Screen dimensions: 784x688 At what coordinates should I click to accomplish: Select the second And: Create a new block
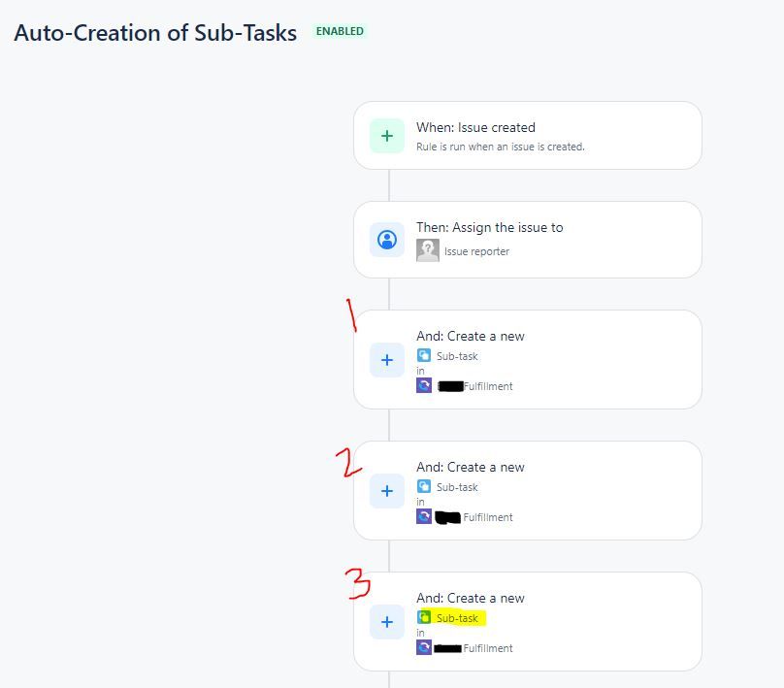(528, 490)
